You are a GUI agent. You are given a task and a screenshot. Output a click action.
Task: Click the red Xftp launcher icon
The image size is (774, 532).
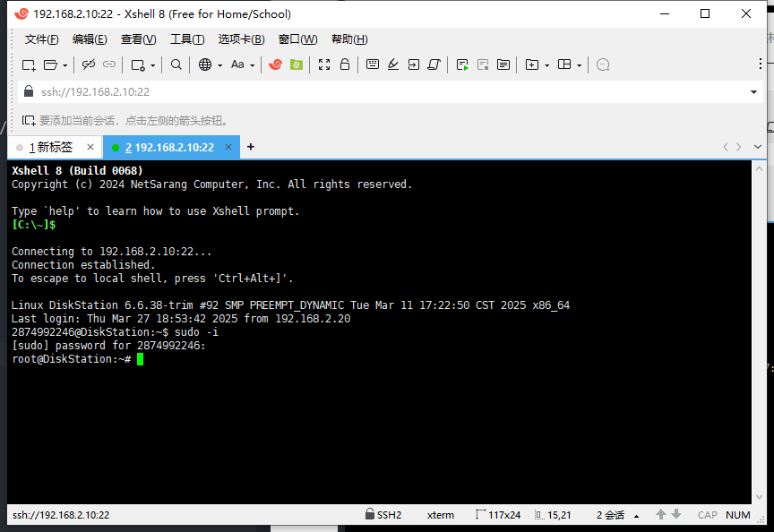pyautogui.click(x=276, y=64)
